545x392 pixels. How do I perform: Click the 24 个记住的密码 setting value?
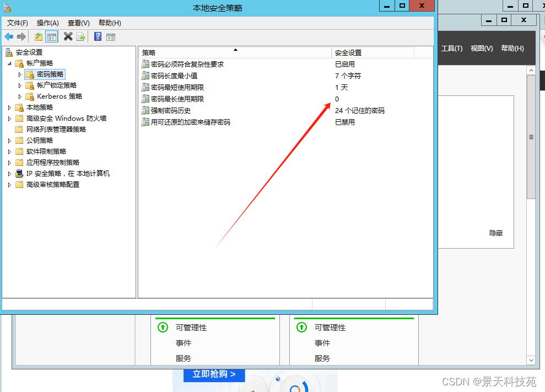(x=360, y=111)
